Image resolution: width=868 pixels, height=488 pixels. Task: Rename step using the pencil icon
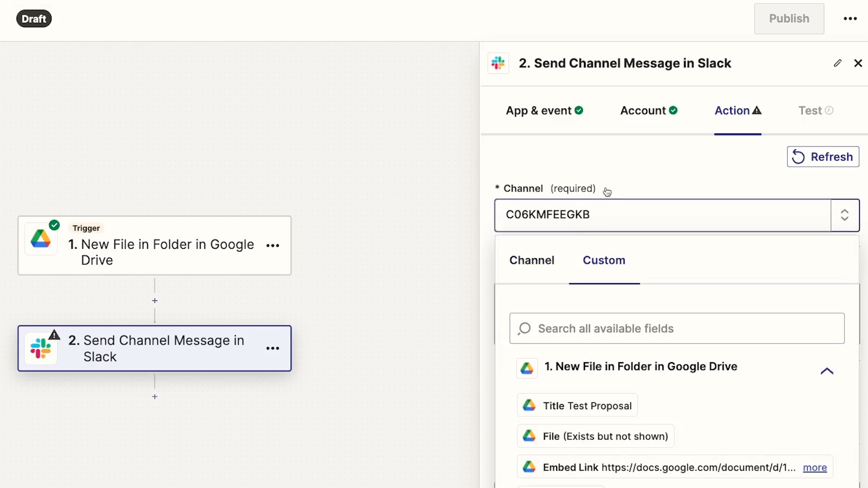(838, 63)
